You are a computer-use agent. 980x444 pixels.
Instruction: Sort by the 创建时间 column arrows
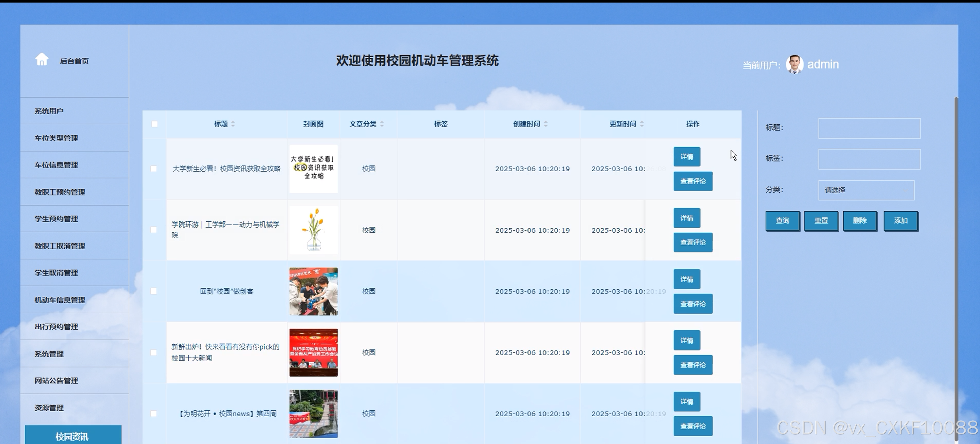(x=546, y=124)
